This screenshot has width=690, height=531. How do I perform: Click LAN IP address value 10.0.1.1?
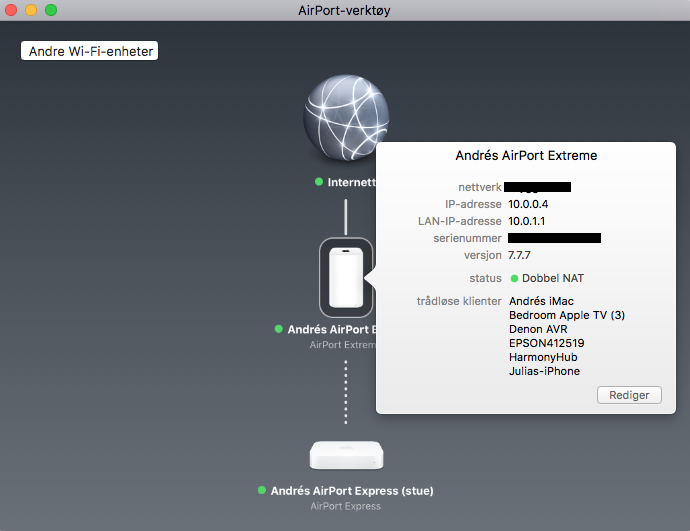point(526,221)
